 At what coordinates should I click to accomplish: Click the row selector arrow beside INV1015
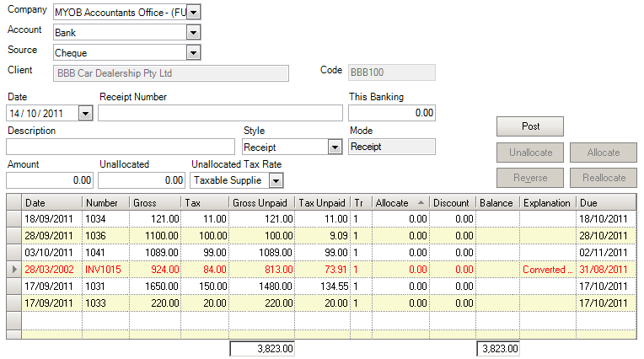tap(13, 270)
